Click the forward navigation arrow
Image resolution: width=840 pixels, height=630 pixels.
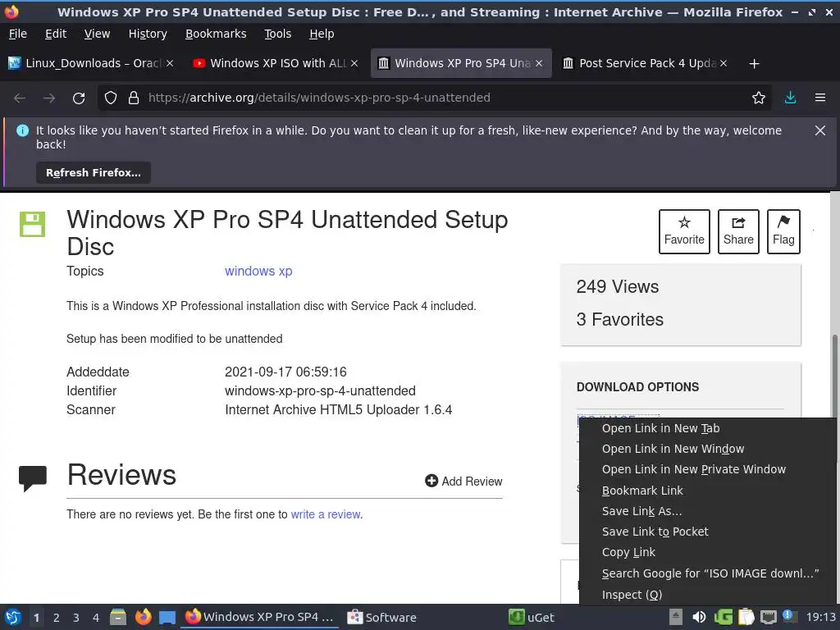(49, 98)
